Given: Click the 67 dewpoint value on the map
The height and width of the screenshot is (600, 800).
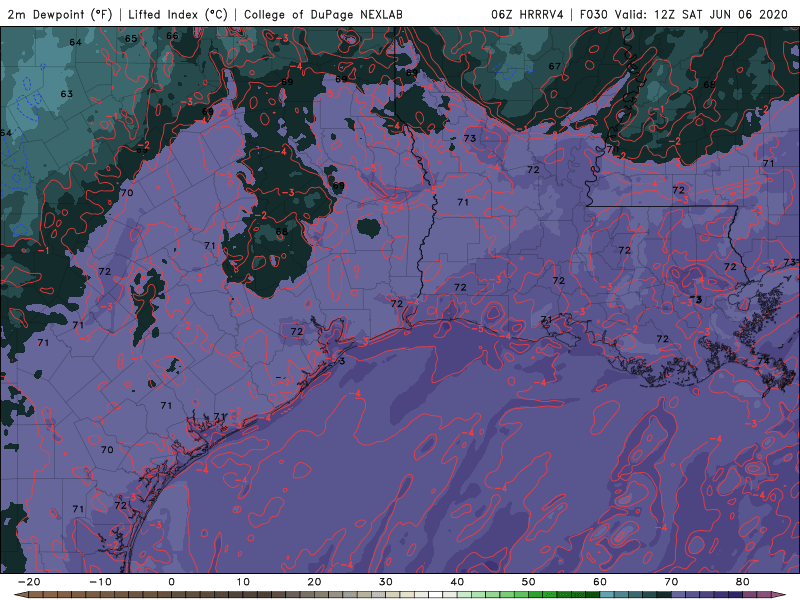Looking at the screenshot, I should [555, 66].
